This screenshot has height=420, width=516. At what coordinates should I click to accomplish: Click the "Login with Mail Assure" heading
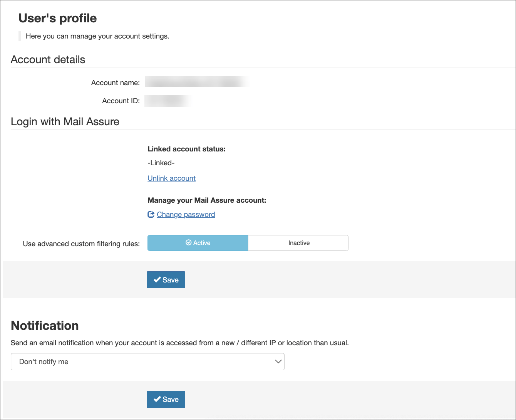point(65,121)
